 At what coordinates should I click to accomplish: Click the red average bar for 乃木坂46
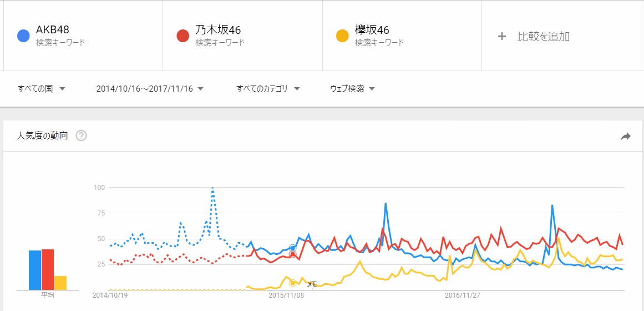(x=48, y=270)
